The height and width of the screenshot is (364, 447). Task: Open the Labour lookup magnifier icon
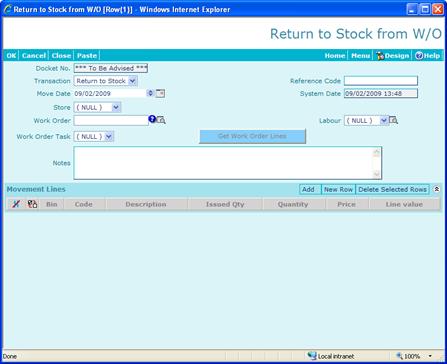pos(394,120)
